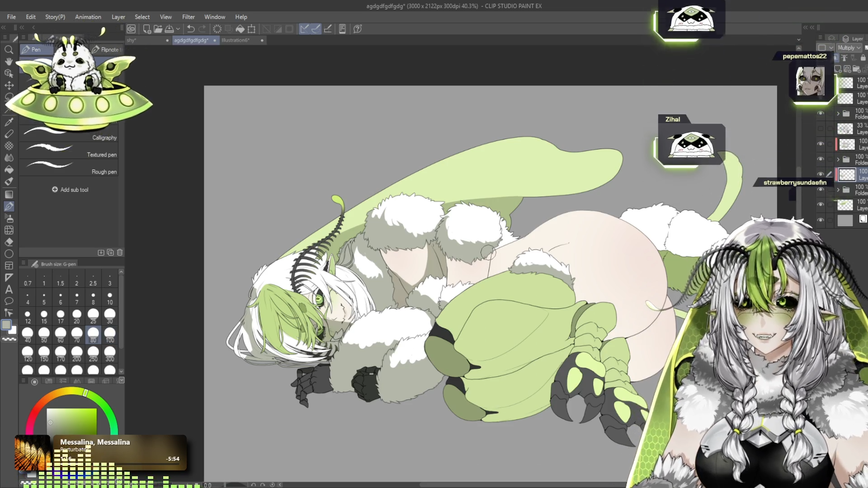Image resolution: width=868 pixels, height=488 pixels.
Task: Pick the Eyedropper tool
Action: coord(9,122)
